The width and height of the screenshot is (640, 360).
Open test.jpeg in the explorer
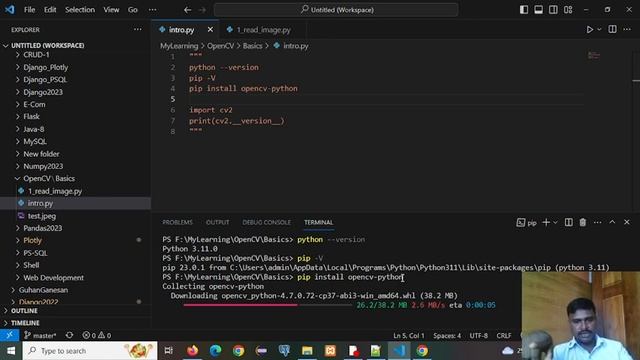click(75, 216)
